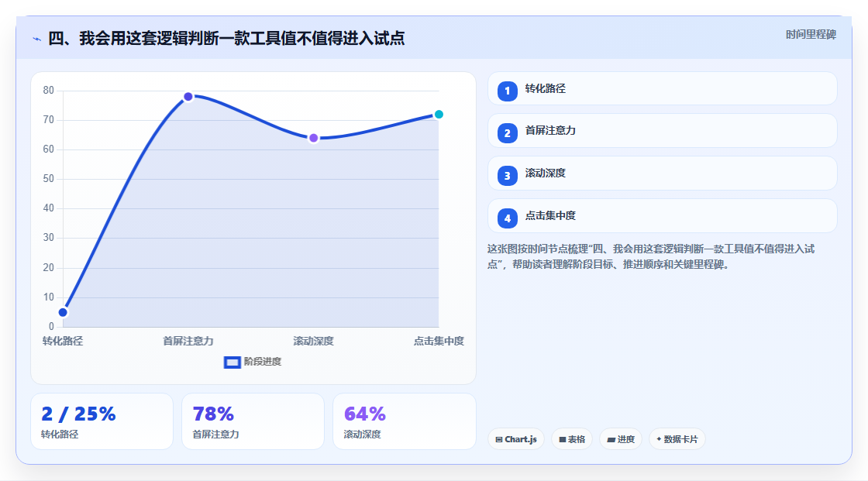Image resolution: width=868 pixels, height=481 pixels.
Task: Click the y-axis value 10
Action: coord(49,297)
